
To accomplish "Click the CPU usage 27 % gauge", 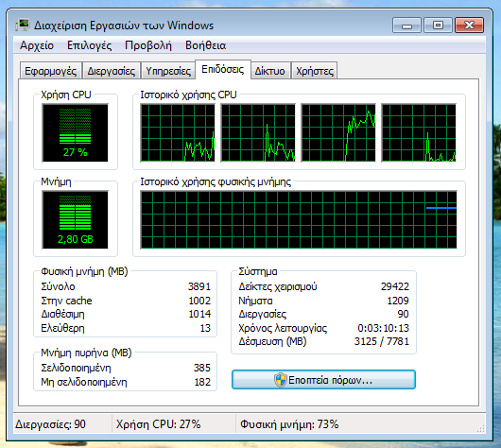I will (75, 132).
